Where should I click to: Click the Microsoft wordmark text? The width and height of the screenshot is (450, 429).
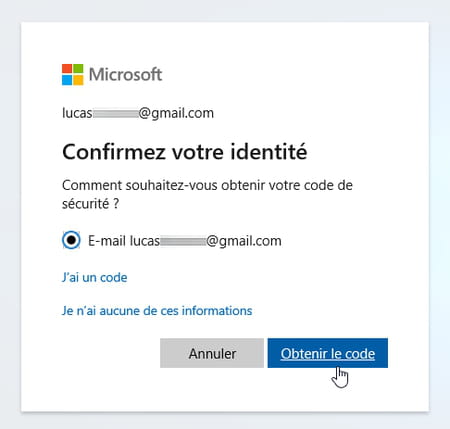tap(125, 74)
